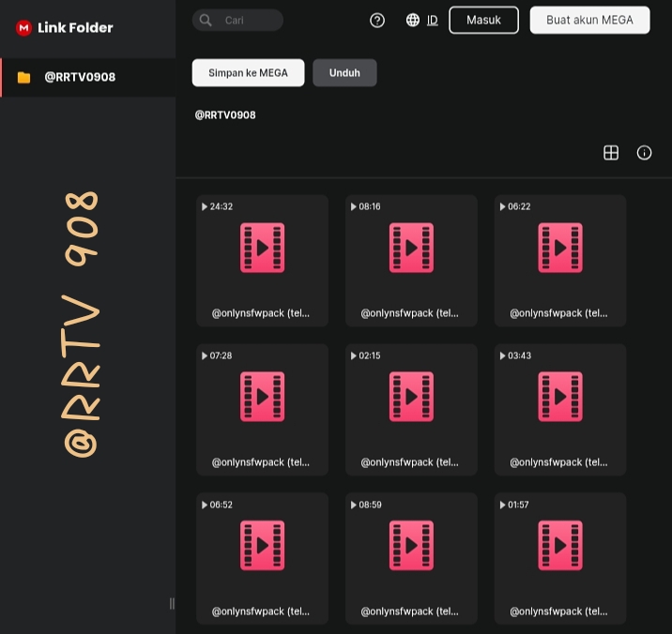Click file name under 06:22 video

(x=558, y=313)
